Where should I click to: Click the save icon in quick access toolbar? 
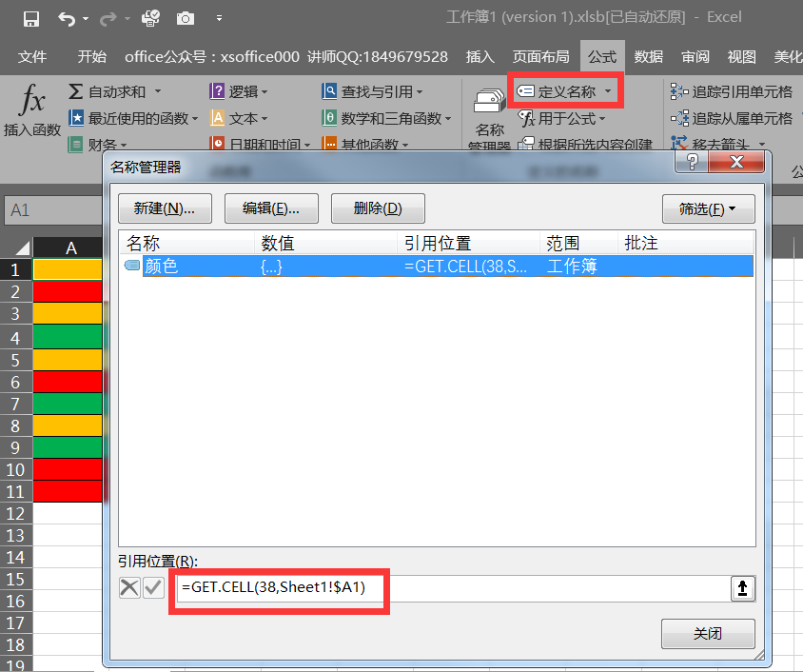click(30, 18)
